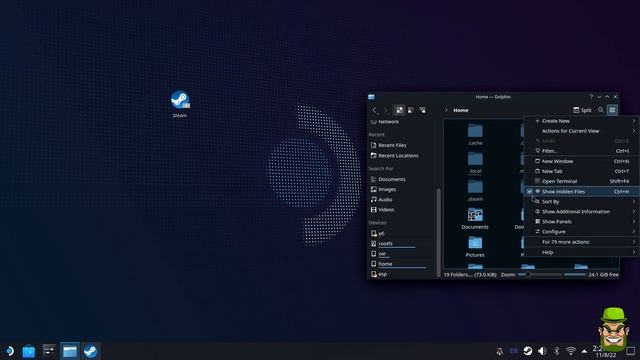This screenshot has height=360, width=640.
Task: Expand Show Additional Information submenu
Action: click(x=582, y=211)
